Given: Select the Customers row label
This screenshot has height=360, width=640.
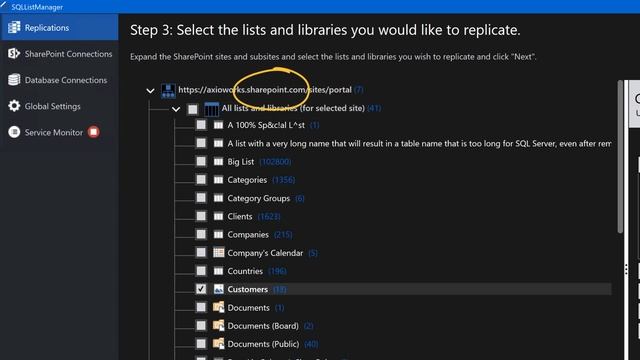Looking at the screenshot, I should click(247, 289).
